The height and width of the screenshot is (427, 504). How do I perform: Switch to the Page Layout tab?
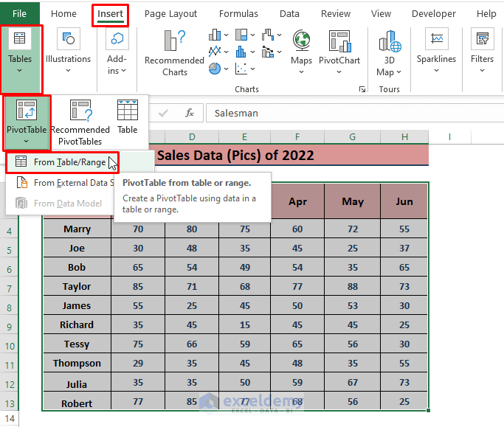pyautogui.click(x=170, y=13)
